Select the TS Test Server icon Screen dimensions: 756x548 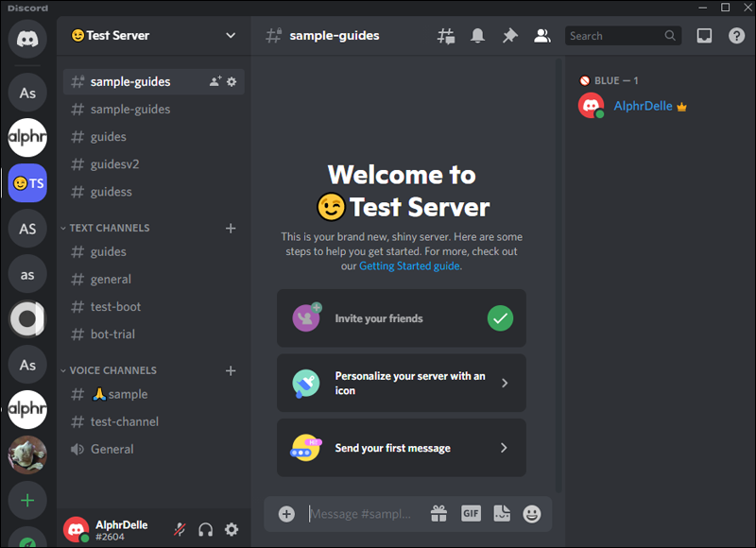27,182
